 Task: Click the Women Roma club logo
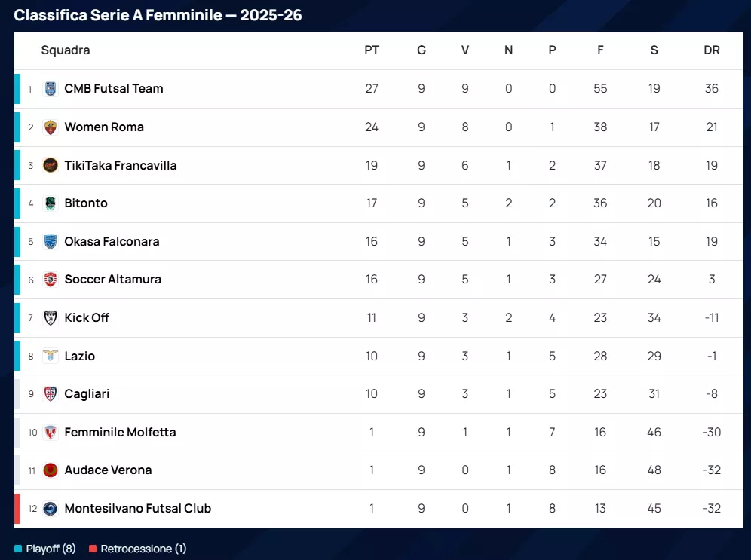coord(51,127)
